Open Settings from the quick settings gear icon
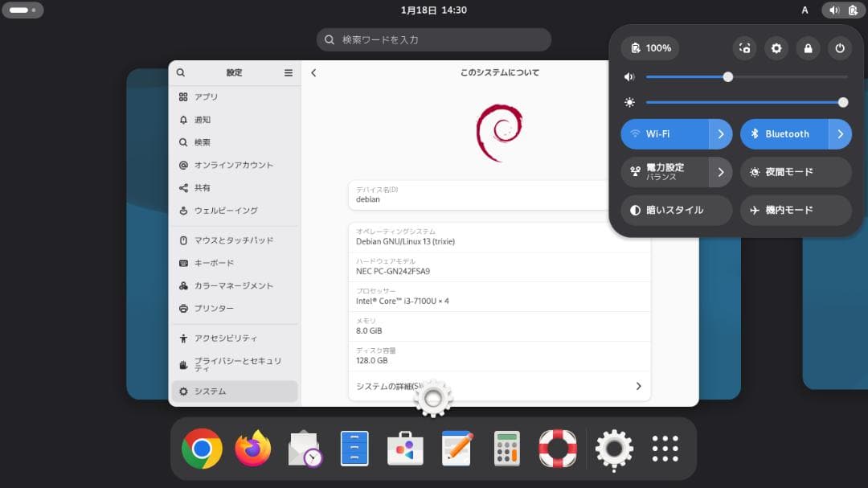The image size is (868, 488). [x=776, y=48]
